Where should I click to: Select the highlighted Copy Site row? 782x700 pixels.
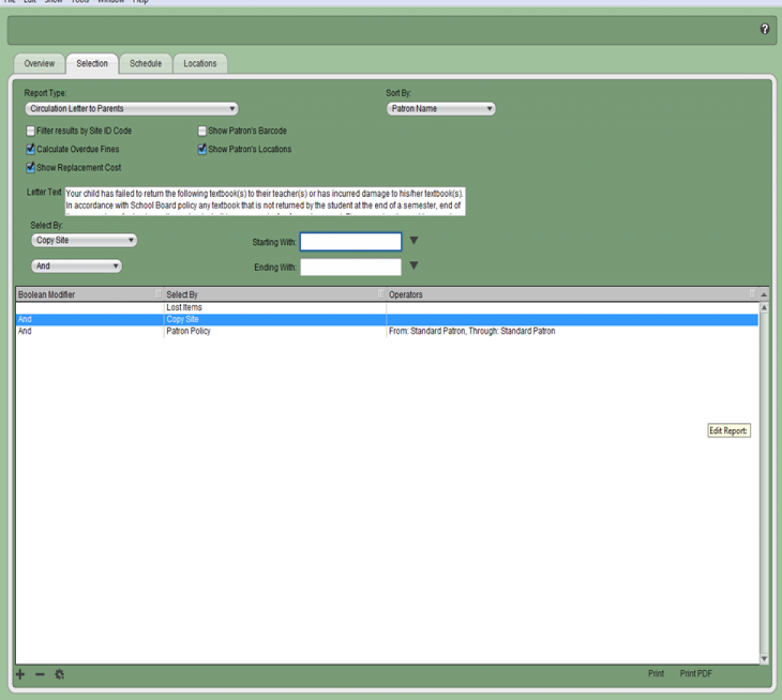(387, 320)
